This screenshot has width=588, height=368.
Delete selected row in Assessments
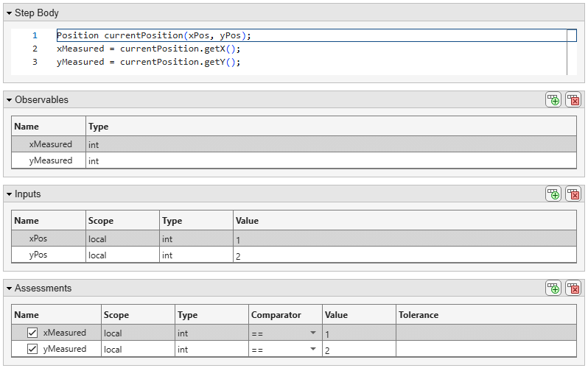pyautogui.click(x=573, y=289)
